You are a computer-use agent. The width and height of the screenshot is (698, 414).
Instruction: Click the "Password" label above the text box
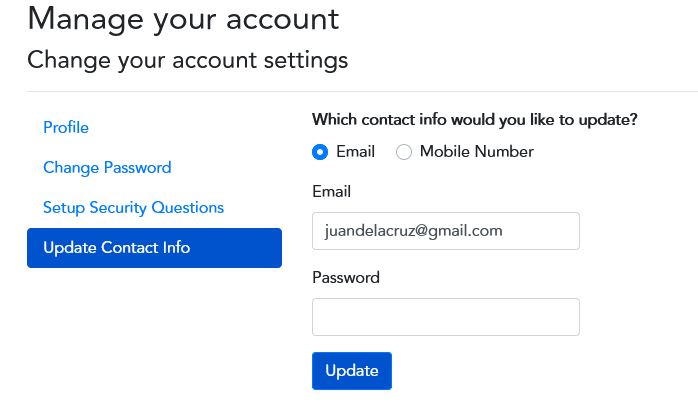(346, 277)
